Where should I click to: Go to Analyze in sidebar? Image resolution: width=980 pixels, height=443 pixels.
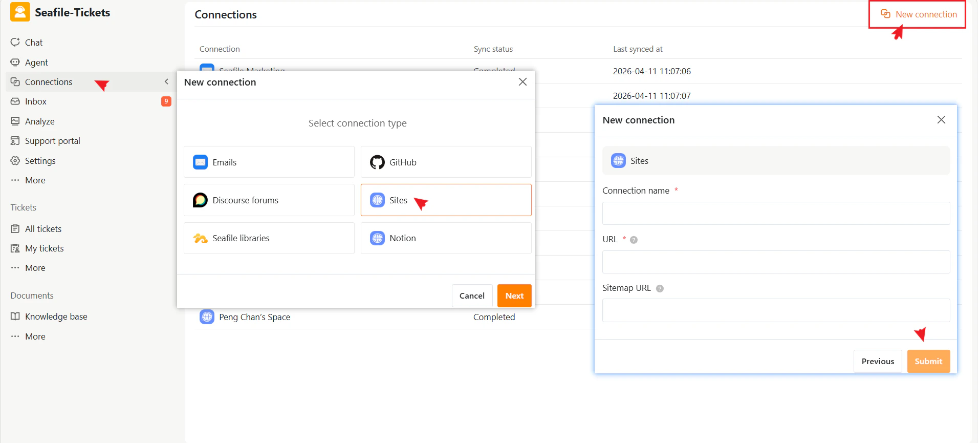coord(40,121)
